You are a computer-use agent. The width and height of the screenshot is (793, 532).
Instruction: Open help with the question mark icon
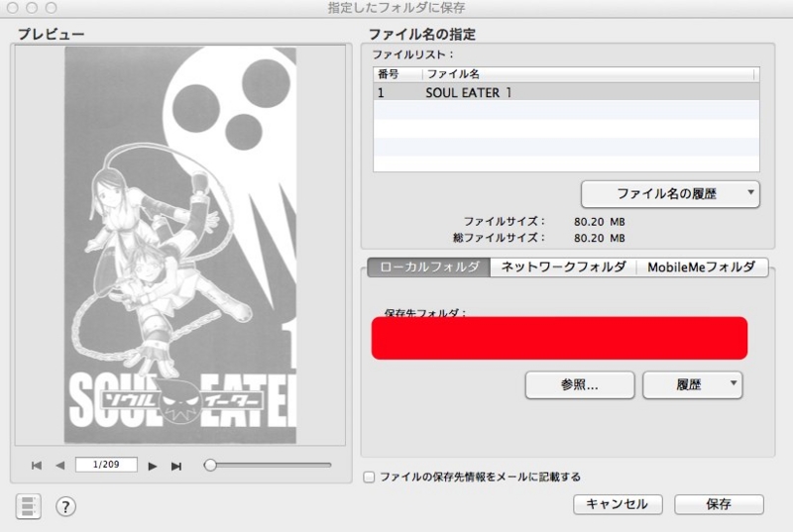point(65,506)
